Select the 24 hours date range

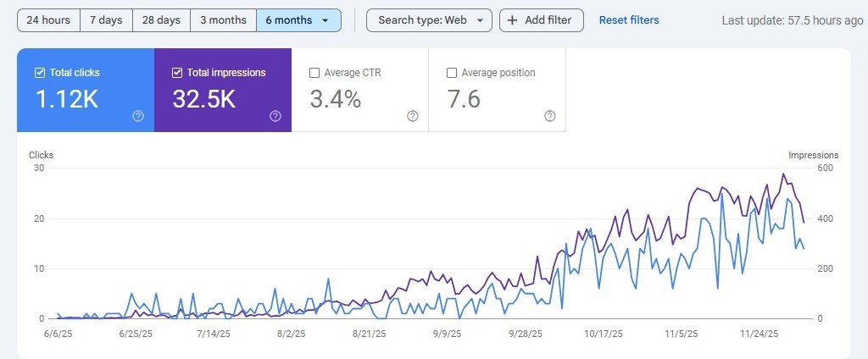click(x=48, y=20)
